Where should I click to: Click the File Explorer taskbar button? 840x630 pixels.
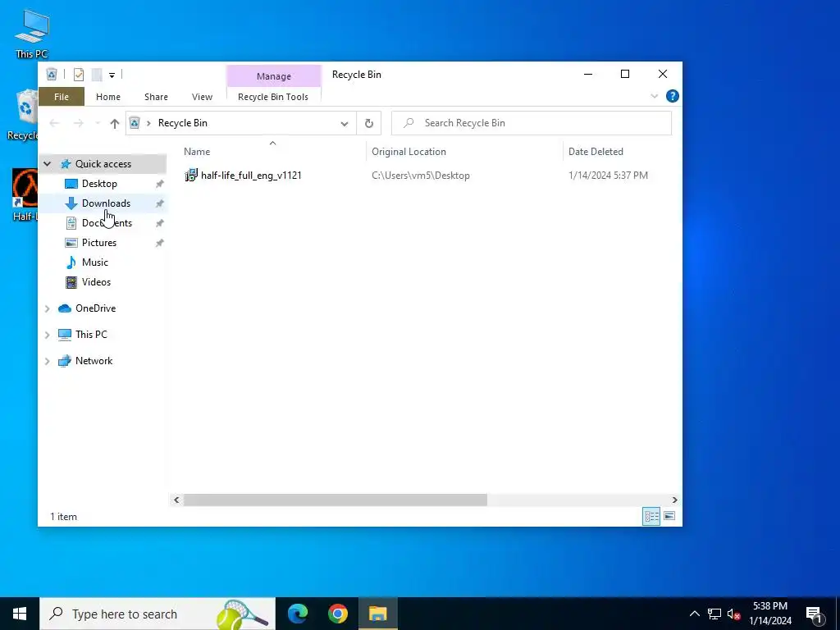click(377, 614)
